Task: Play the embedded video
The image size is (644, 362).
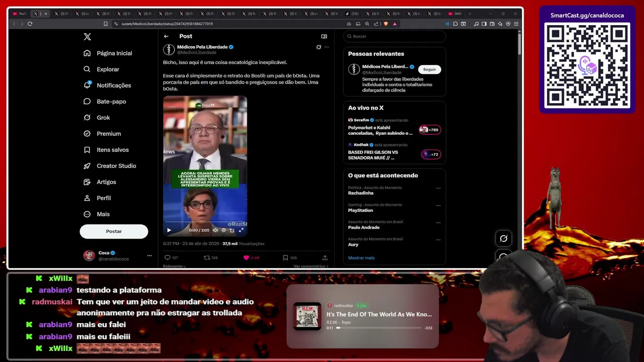Action: click(169, 230)
